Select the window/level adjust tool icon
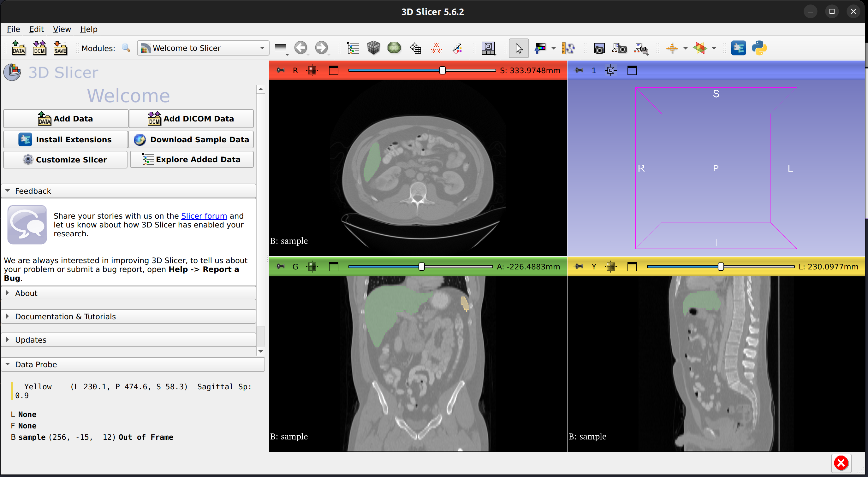This screenshot has height=477, width=868. pos(540,48)
